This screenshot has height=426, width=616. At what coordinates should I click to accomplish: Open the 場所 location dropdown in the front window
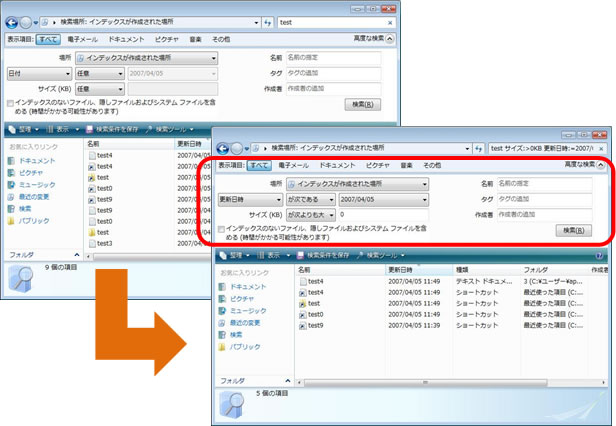point(357,184)
